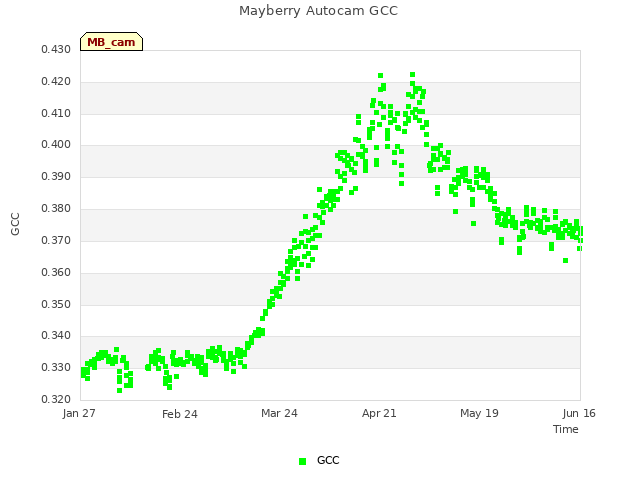
Task: Click the Mar 24 axis label
Action: point(279,413)
